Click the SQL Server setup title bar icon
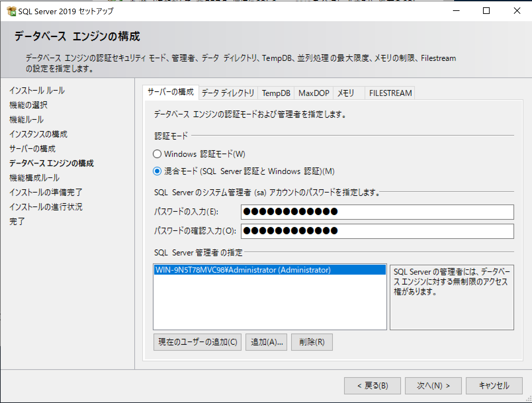 point(12,11)
